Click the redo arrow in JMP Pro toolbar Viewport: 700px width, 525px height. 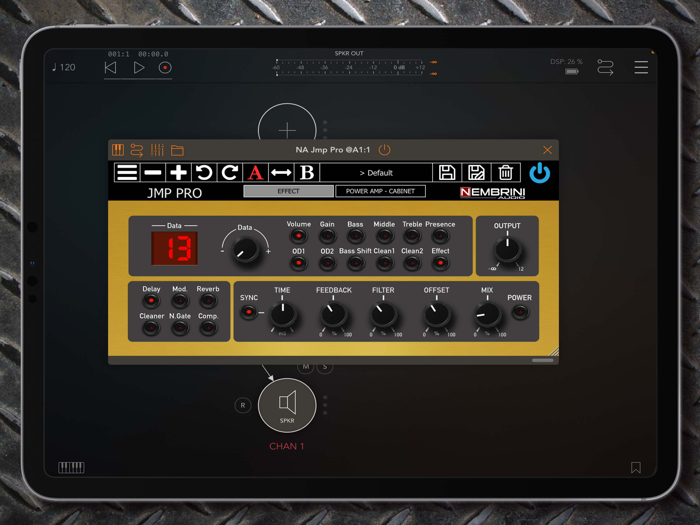point(229,172)
